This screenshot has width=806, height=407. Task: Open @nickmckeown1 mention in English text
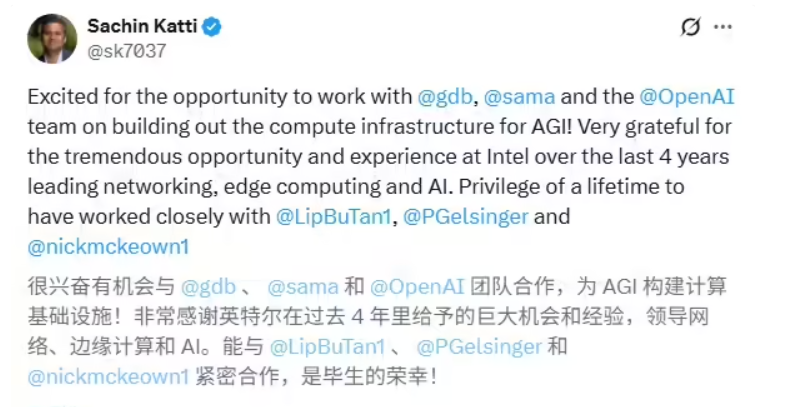(x=105, y=245)
